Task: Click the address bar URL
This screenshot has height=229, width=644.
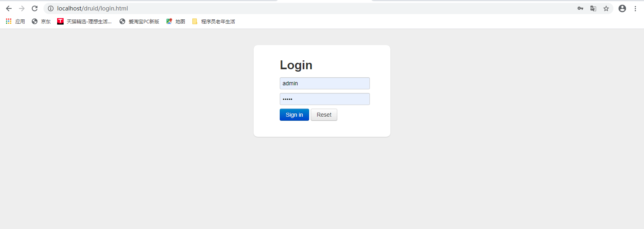Action: (x=93, y=8)
